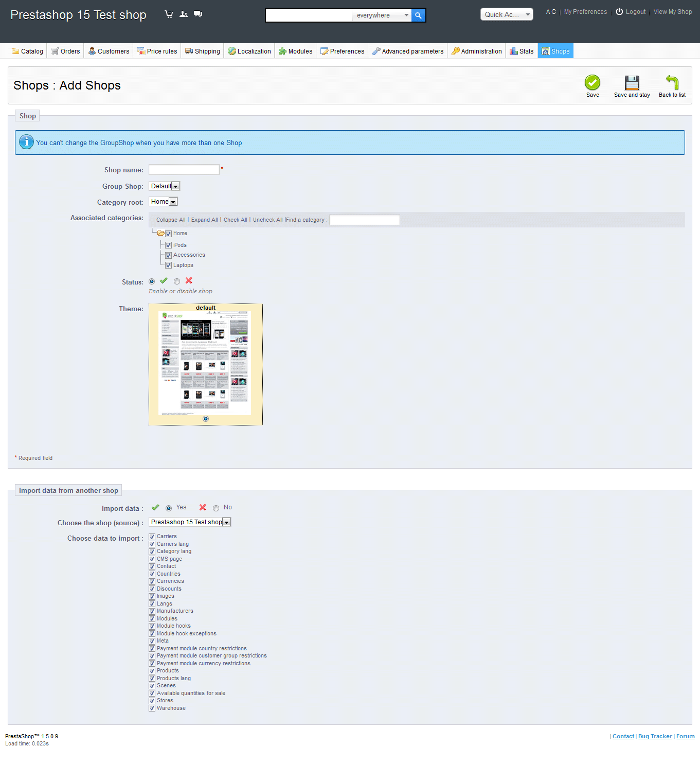The image size is (700, 765).
Task: Click the green Save checkmark icon
Action: [x=592, y=82]
